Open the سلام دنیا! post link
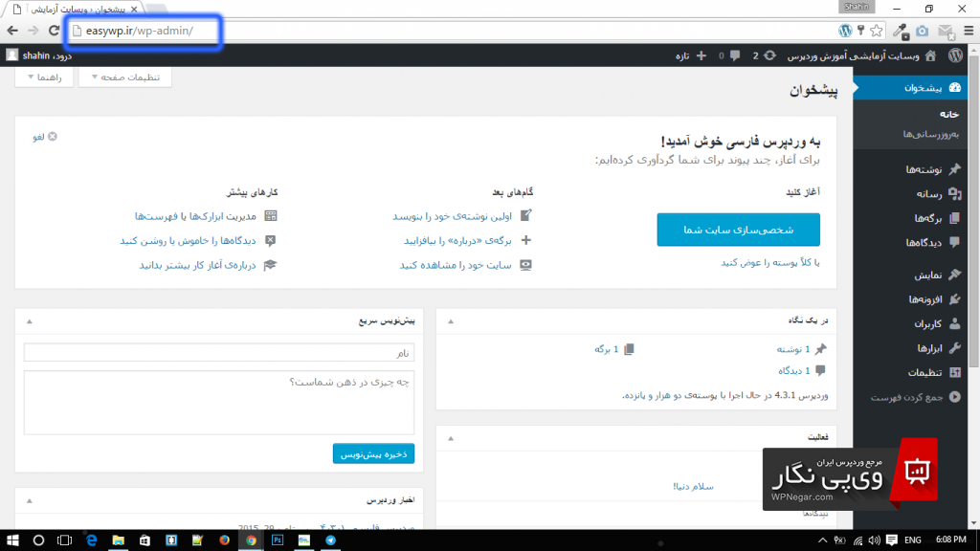Viewport: 980px width, 551px height. (x=693, y=486)
